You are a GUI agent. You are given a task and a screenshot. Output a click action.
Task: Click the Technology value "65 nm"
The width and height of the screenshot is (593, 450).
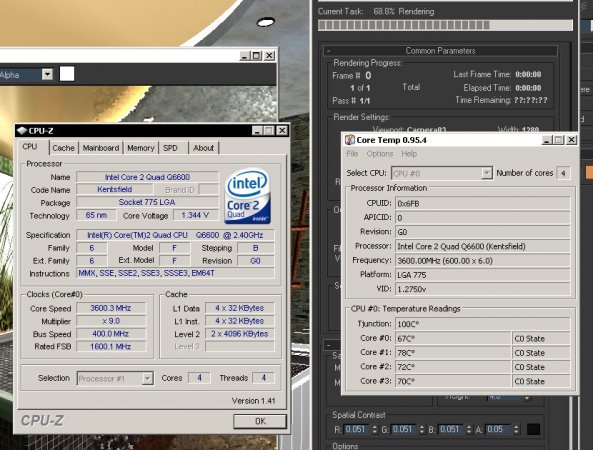point(96,215)
